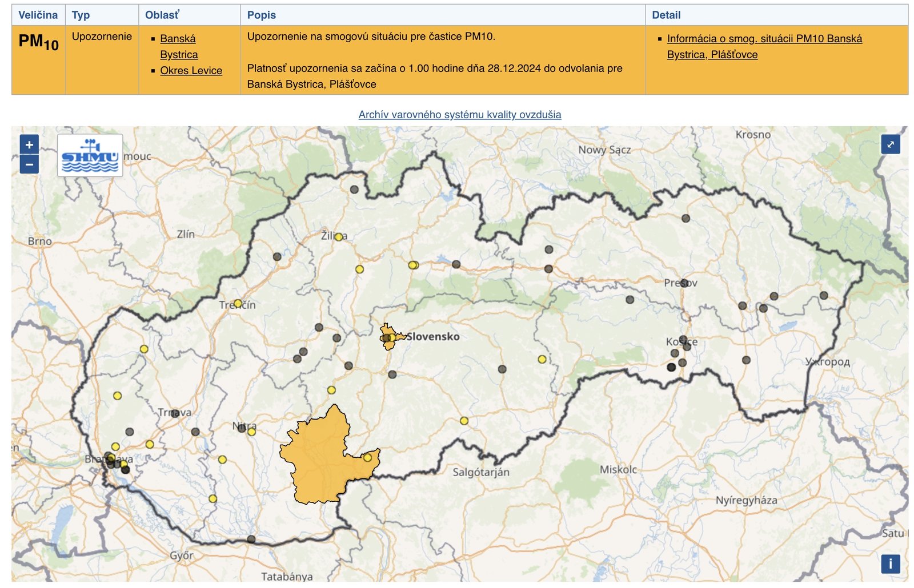914x588 pixels.
Task: Click the gray marker on southern border near Győr
Action: coord(251,539)
